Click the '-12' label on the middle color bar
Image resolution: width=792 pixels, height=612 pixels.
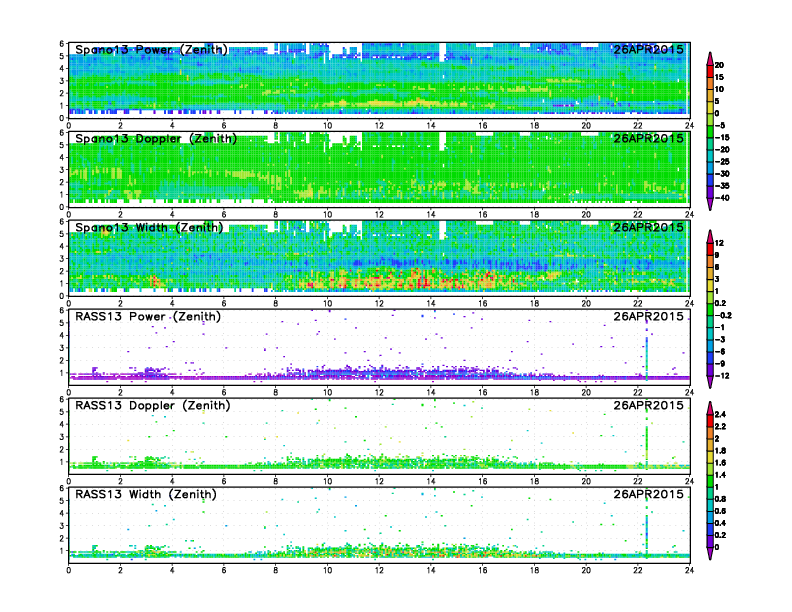pyautogui.click(x=722, y=376)
